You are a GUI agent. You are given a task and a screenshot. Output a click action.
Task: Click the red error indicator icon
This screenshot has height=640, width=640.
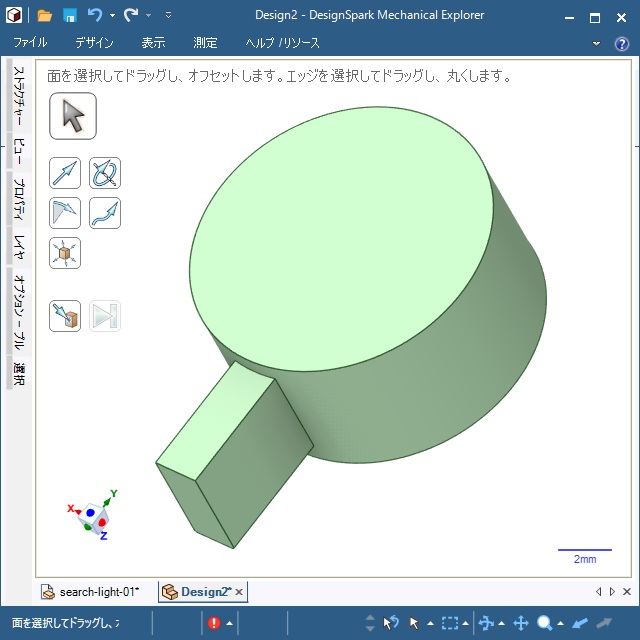214,623
